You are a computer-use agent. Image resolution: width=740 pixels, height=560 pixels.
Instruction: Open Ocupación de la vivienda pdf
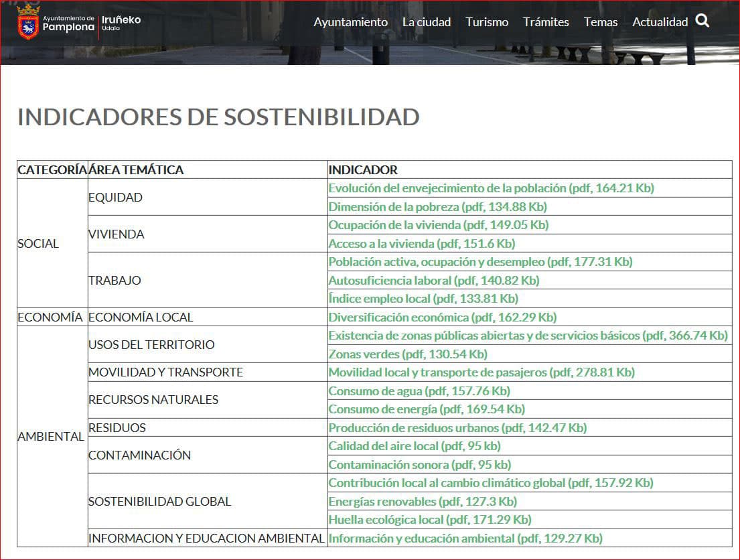(x=439, y=225)
